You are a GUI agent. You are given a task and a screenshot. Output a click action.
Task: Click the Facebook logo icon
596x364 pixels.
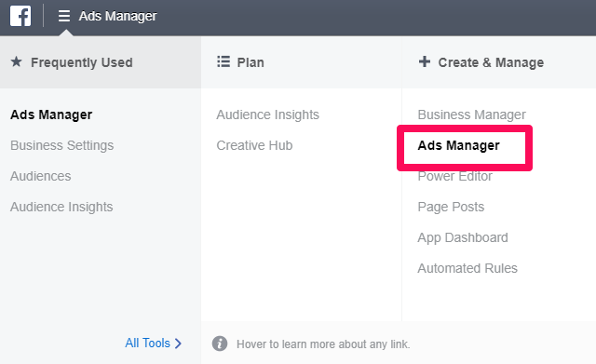pos(20,16)
